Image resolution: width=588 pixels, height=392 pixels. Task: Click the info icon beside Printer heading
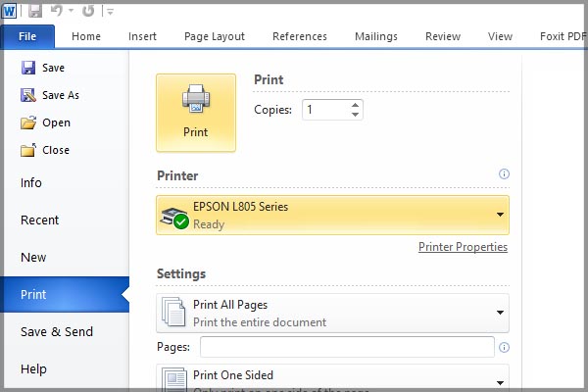(504, 174)
